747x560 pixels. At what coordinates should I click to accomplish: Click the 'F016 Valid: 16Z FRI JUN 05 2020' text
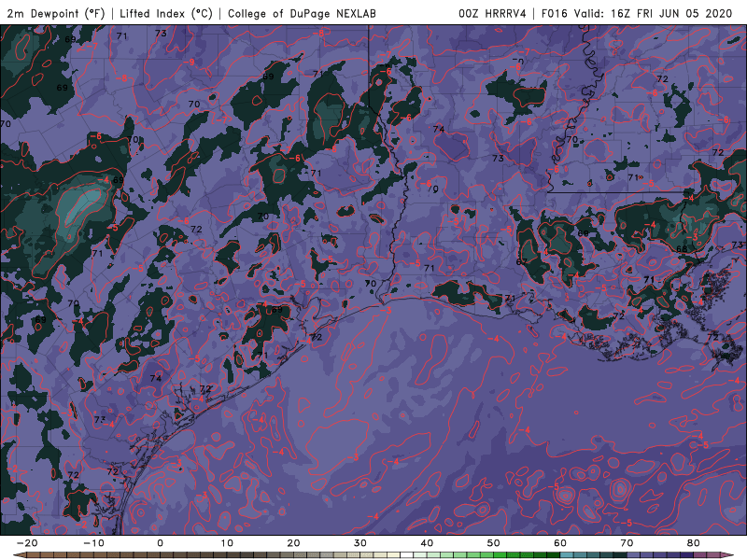pyautogui.click(x=637, y=14)
